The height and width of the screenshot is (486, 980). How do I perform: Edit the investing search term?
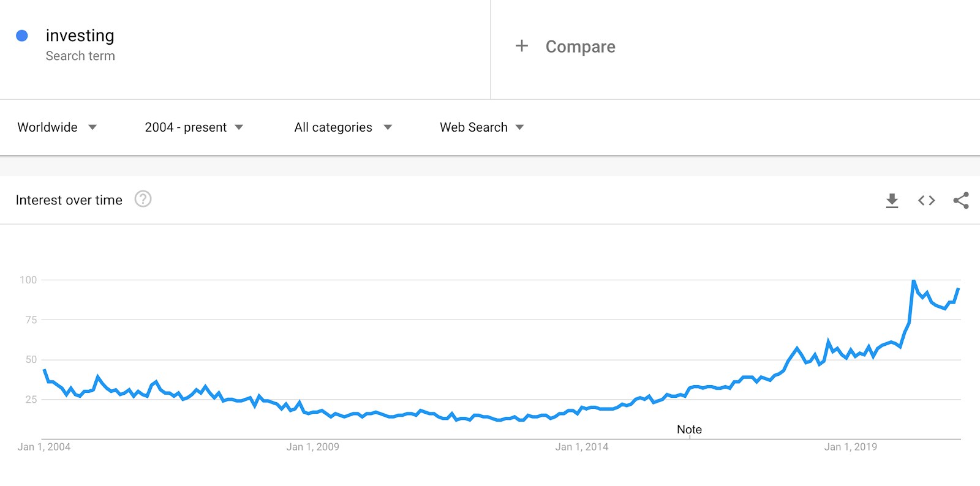pos(80,36)
